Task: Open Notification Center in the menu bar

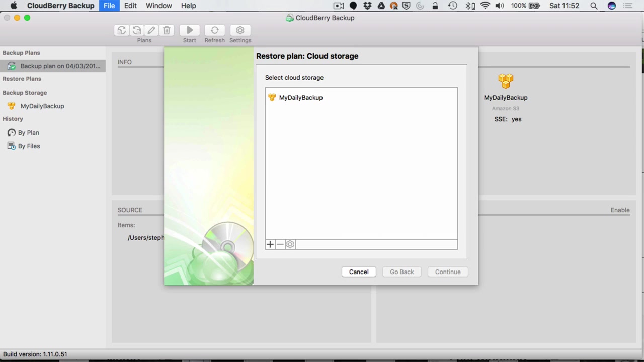Action: 628,6
